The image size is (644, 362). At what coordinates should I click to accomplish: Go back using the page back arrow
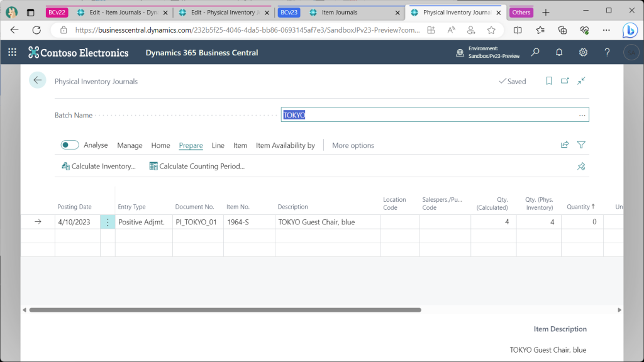[37, 80]
